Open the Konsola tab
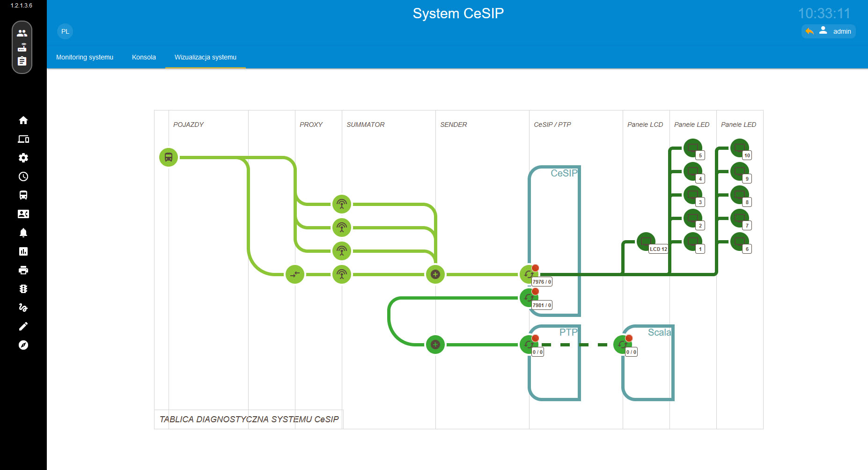Screen dimensions: 868x470 click(x=144, y=57)
